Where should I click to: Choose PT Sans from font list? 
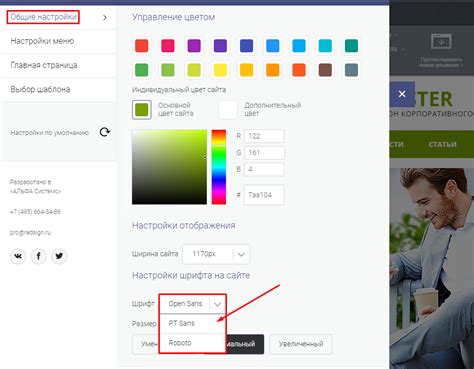[193, 323]
